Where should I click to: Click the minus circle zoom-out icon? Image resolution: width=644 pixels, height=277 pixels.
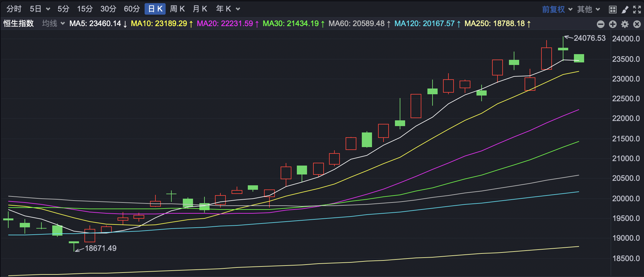pos(601,24)
